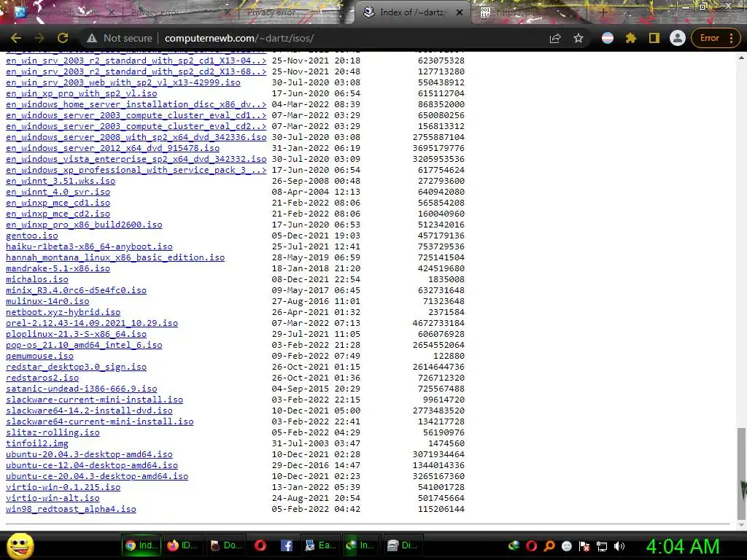
Task: Open the smiley face Start button
Action: click(x=20, y=545)
